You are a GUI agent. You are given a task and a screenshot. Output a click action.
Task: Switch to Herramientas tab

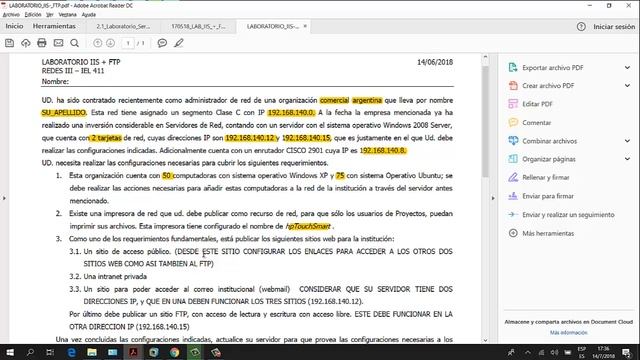click(x=54, y=26)
